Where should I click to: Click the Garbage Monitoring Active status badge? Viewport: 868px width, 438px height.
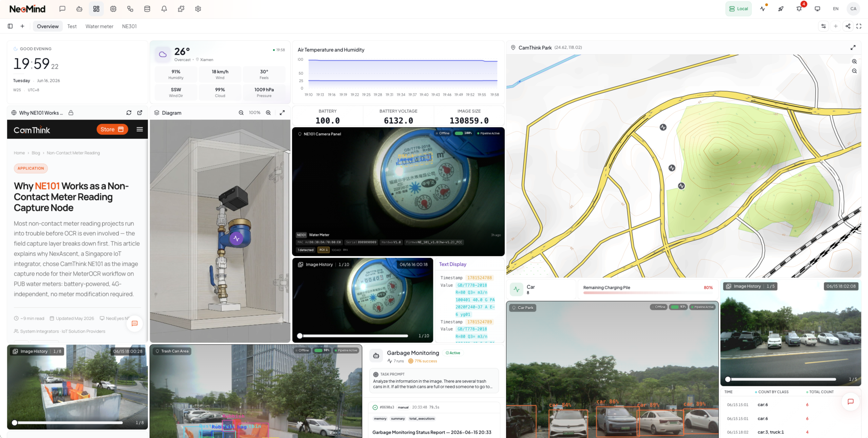[x=453, y=353]
